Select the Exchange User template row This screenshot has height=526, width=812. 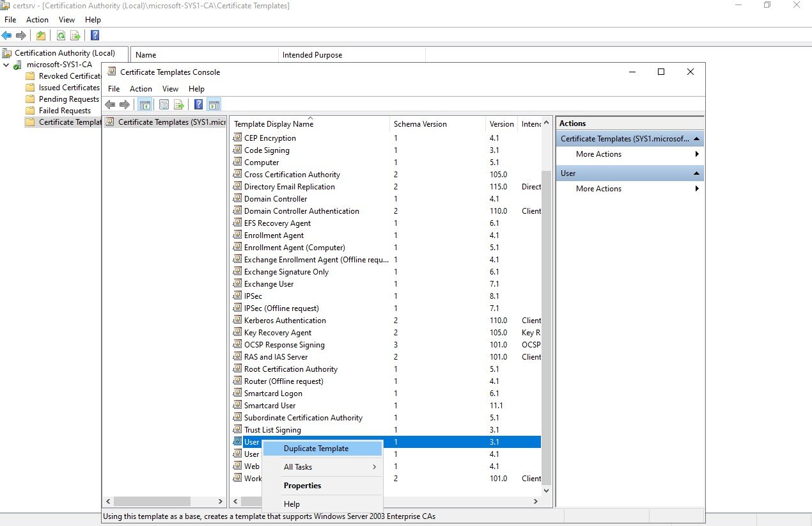point(386,283)
